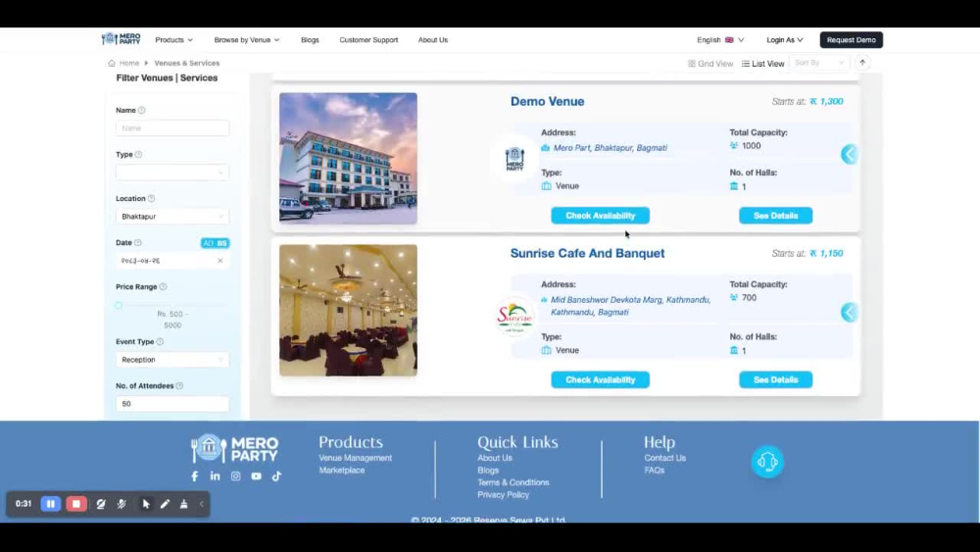Click the Sunrise Cafe logo badge

tap(515, 317)
